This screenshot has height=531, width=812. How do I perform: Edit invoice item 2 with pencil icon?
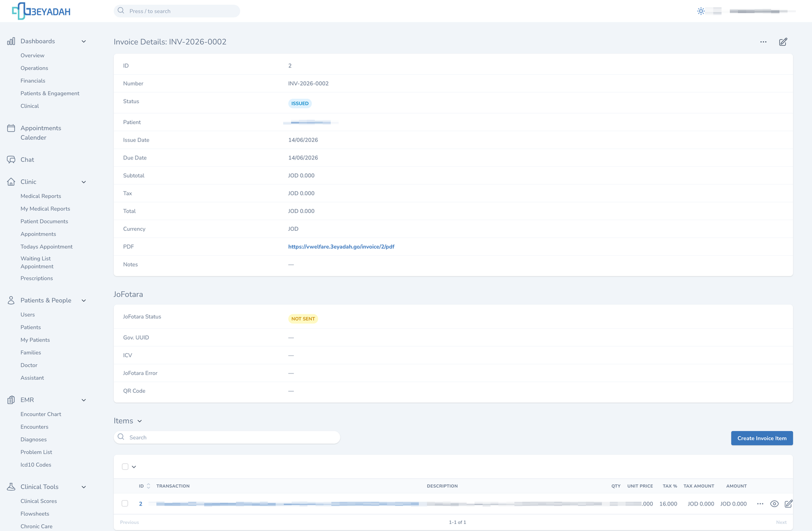point(789,504)
